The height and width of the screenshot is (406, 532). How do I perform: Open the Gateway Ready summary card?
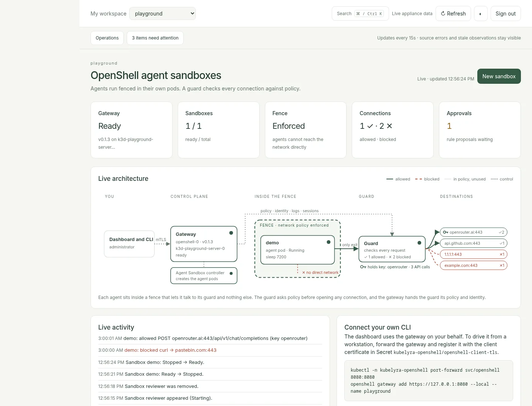click(132, 130)
